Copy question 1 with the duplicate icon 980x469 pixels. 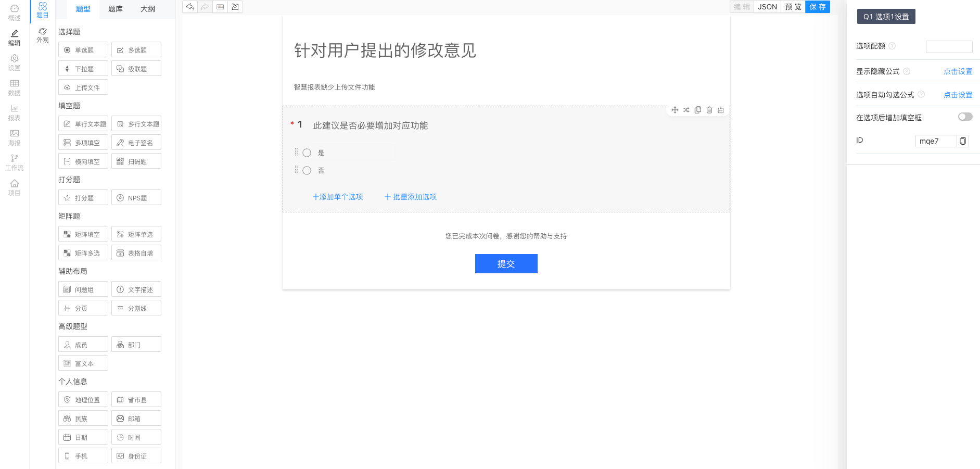[698, 110]
